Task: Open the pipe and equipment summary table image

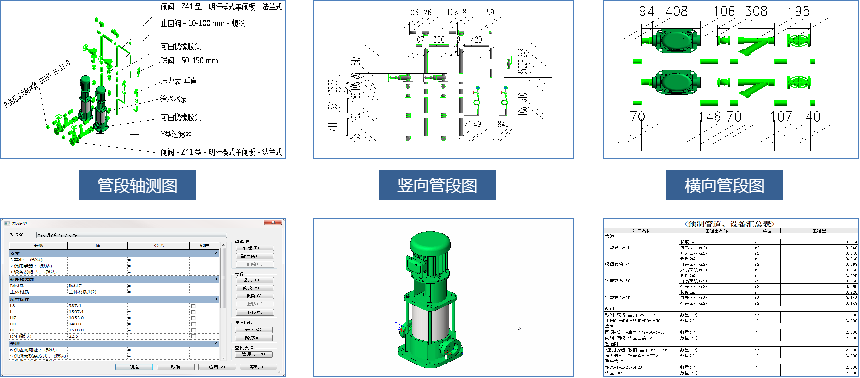Action: pyautogui.click(x=731, y=297)
